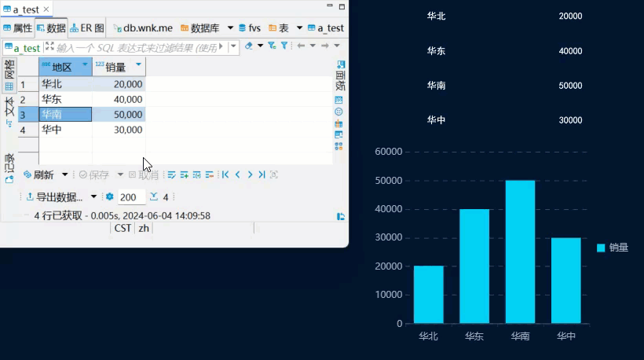Switch to the ER 图 tab

pyautogui.click(x=87, y=28)
